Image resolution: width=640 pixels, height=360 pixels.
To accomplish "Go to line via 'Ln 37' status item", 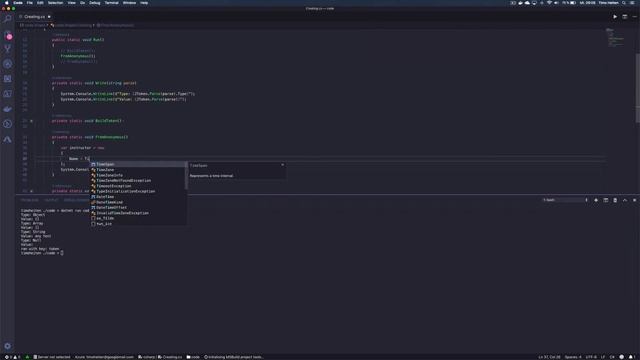I will click(x=549, y=357).
